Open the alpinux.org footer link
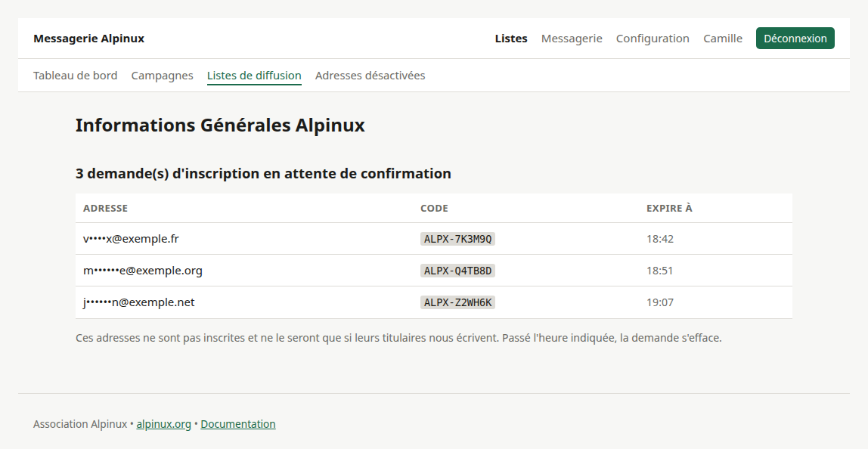This screenshot has width=868, height=449. click(x=163, y=424)
